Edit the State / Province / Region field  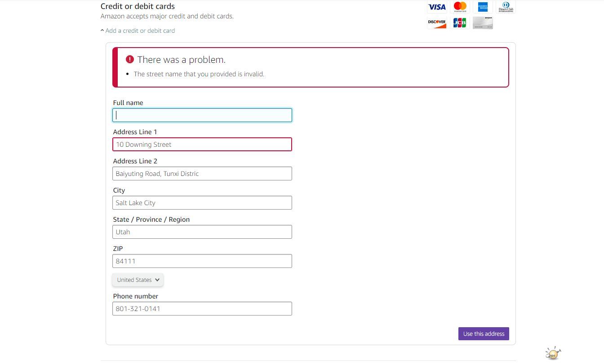click(202, 232)
